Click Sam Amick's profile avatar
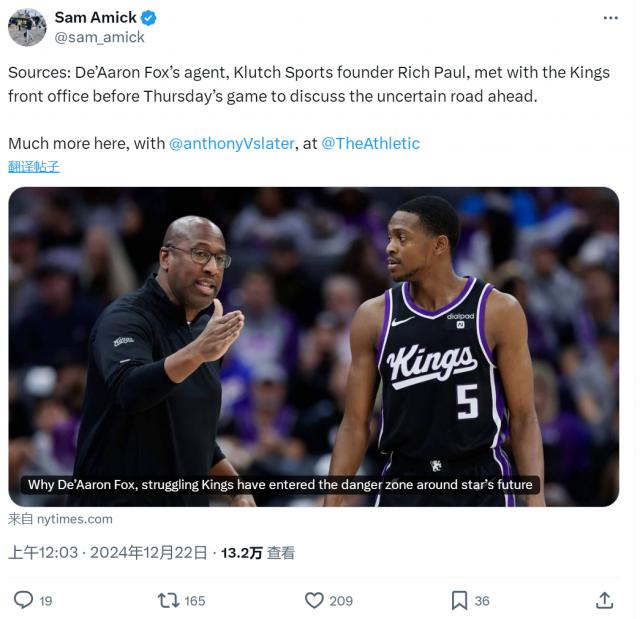Image resolution: width=640 pixels, height=619 pixels. (x=27, y=27)
